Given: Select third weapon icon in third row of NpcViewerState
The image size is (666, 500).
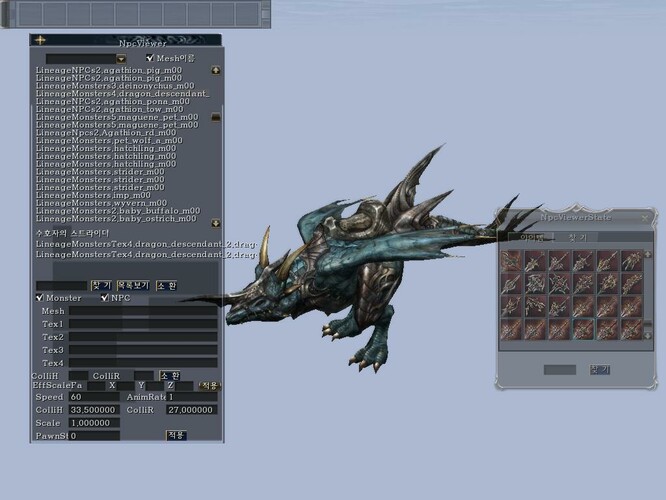Looking at the screenshot, I should coord(559,306).
